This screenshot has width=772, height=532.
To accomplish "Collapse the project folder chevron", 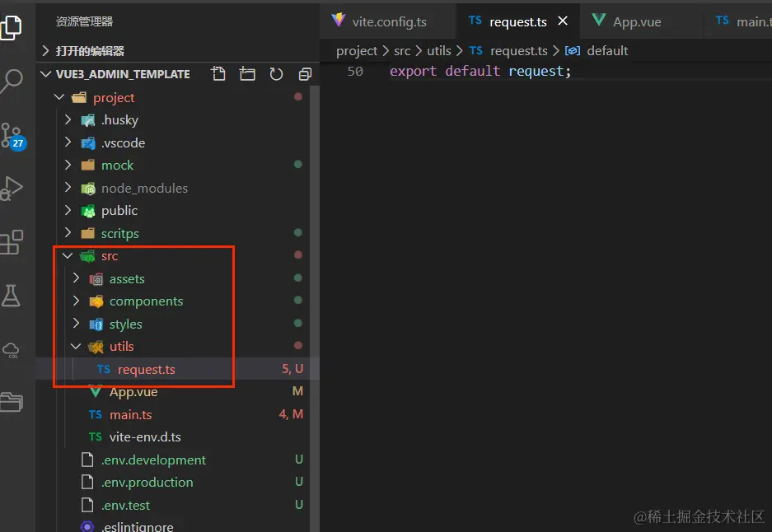I will coord(59,97).
